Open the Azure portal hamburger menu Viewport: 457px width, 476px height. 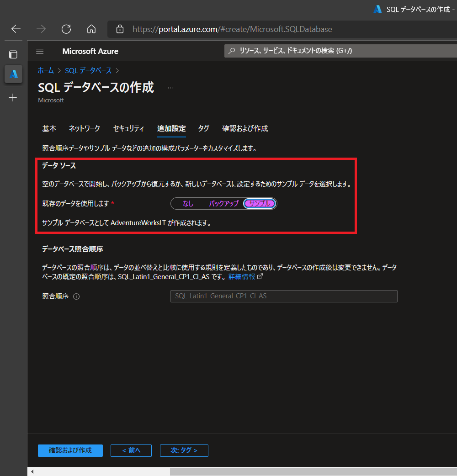pos(40,51)
